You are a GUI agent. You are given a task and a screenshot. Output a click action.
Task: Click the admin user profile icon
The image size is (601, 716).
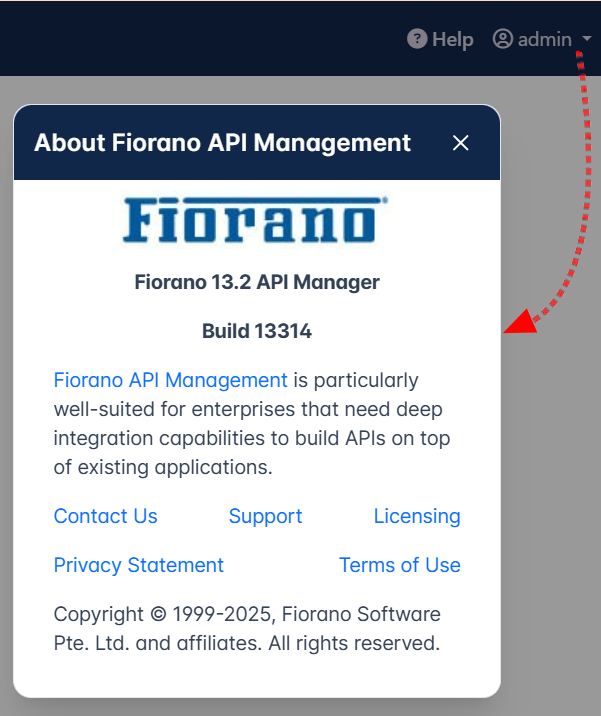(503, 39)
